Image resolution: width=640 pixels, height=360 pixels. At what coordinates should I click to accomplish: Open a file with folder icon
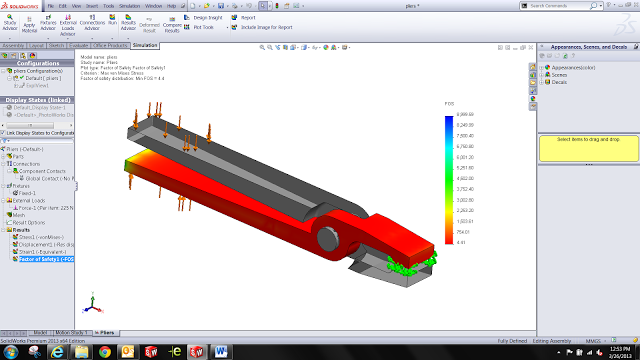point(207,6)
